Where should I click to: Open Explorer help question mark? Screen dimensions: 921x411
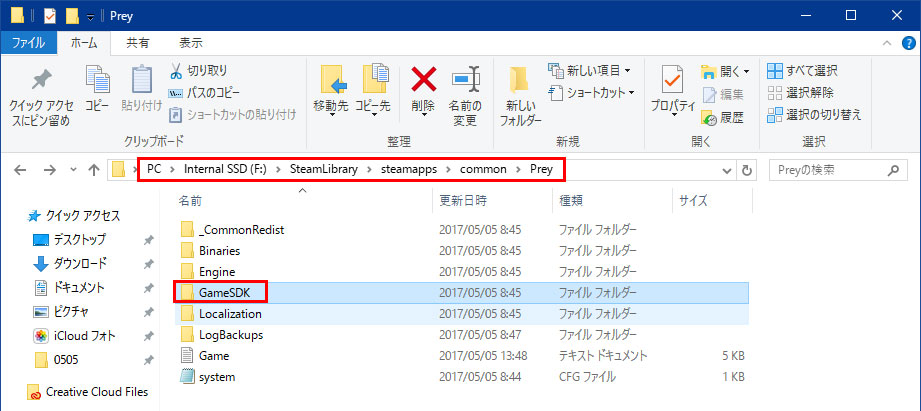[x=907, y=43]
